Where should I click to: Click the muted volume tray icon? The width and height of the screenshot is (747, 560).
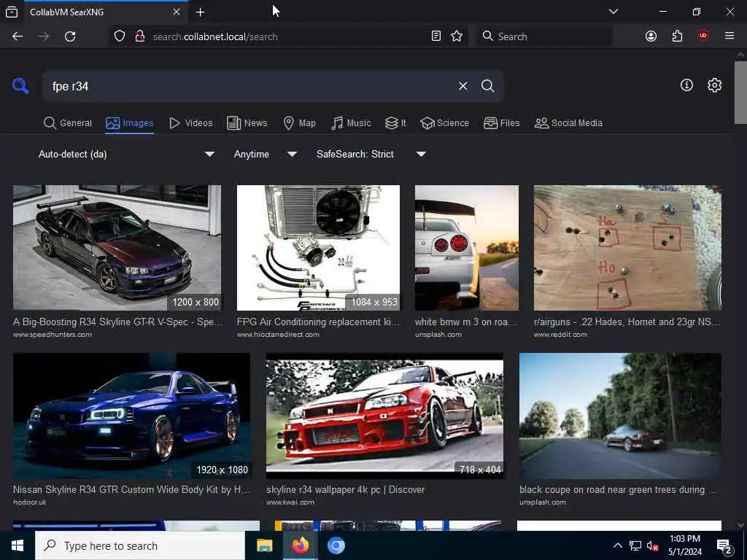[653, 545]
